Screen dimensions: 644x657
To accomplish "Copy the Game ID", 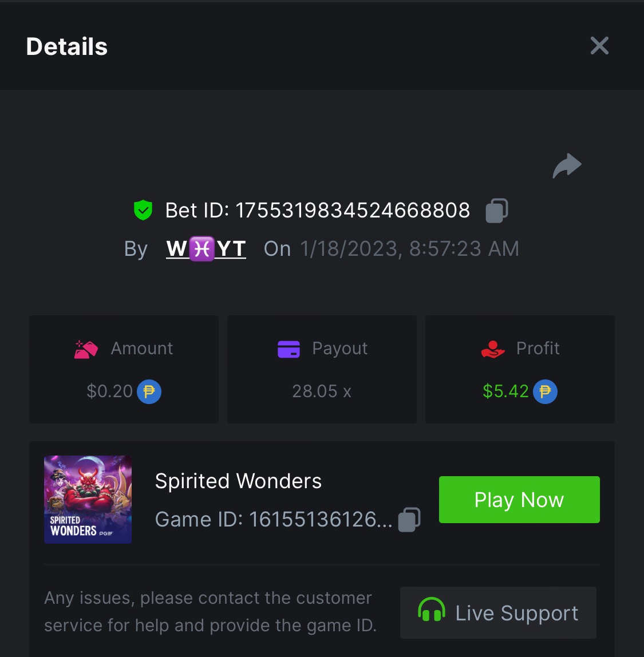I will (x=409, y=520).
